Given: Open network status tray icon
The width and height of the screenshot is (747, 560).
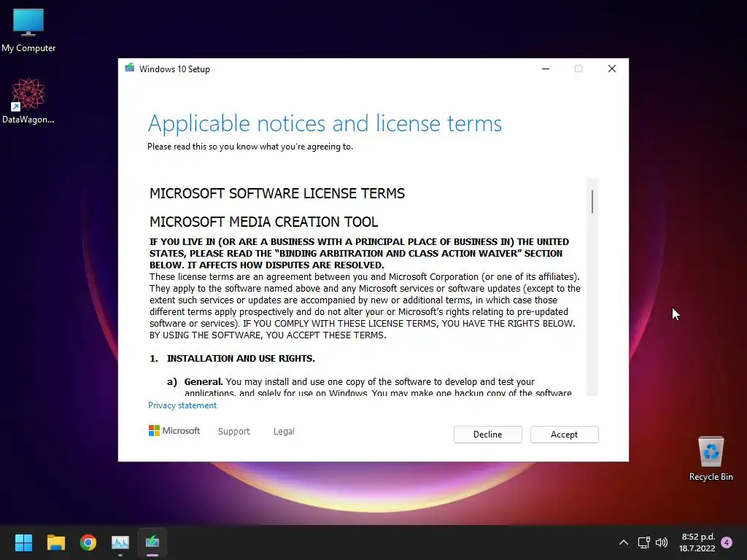Looking at the screenshot, I should (643, 542).
